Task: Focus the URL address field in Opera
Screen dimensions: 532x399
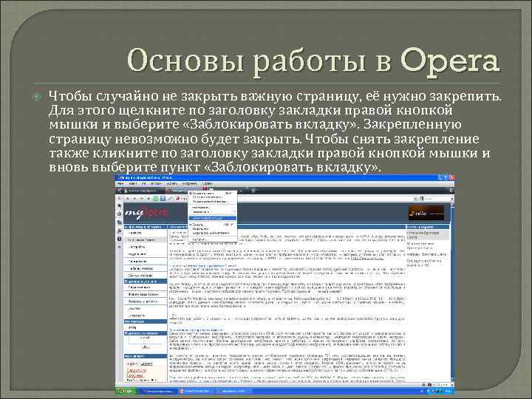Action: (295, 199)
